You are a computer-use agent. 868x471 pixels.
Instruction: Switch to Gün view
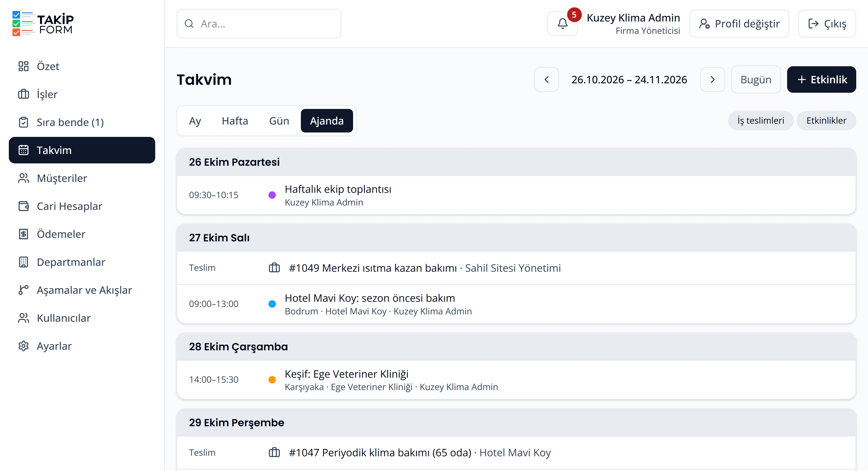coord(279,121)
